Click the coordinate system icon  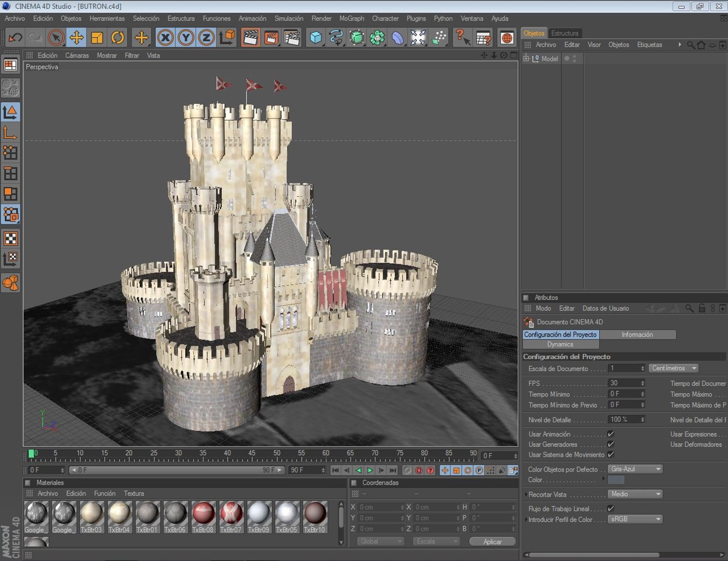click(x=227, y=37)
